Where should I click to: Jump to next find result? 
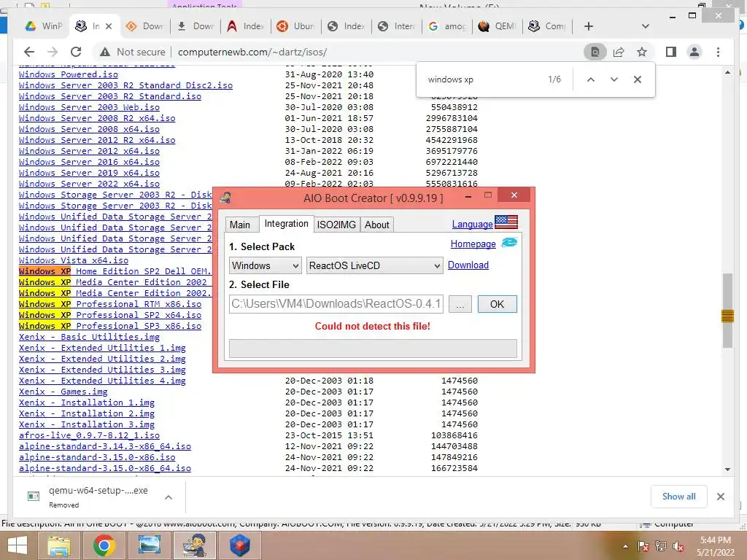point(614,79)
